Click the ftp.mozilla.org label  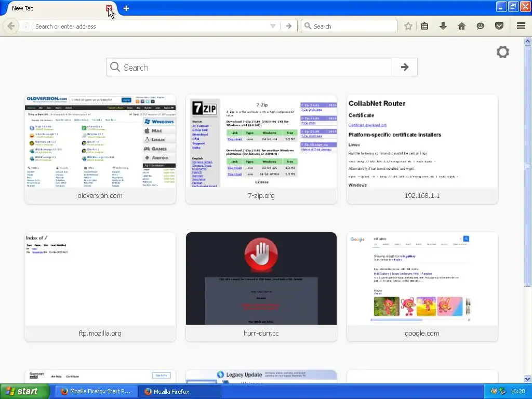100,334
